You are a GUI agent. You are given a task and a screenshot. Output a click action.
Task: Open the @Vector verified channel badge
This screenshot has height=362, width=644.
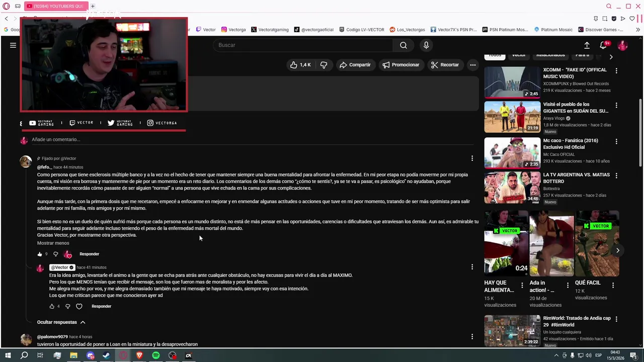(62, 267)
